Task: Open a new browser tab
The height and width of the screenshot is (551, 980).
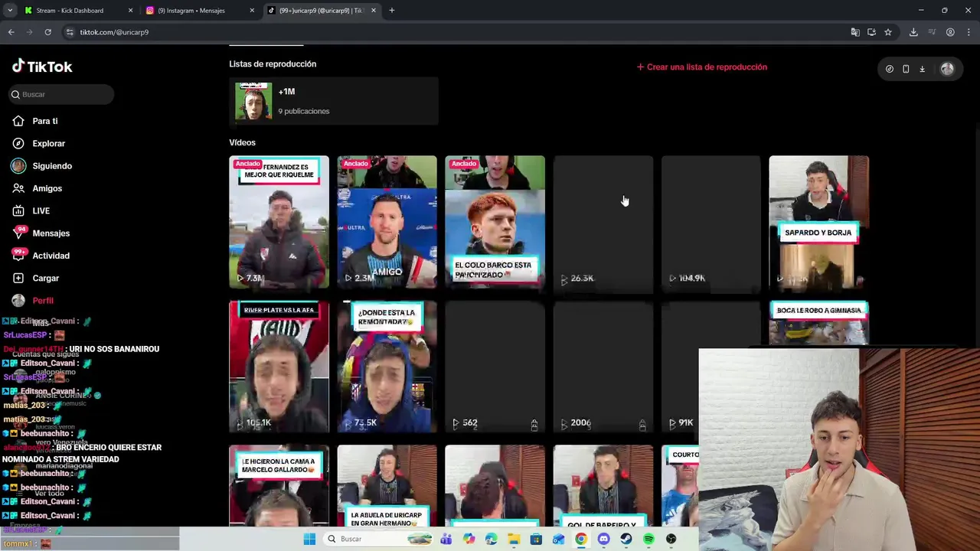Action: tap(392, 11)
